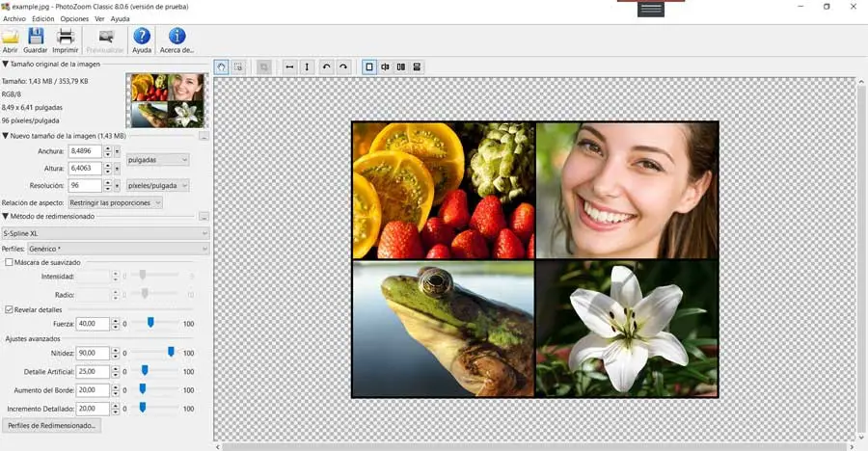868x451 pixels.
Task: Click the Altura spinner arrows
Action: point(107,169)
